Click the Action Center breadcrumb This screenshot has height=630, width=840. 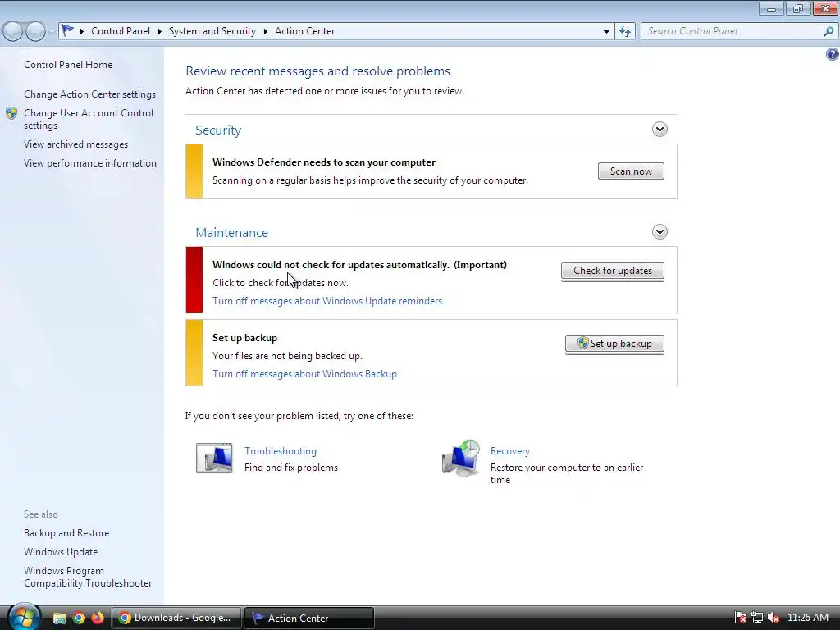305,31
